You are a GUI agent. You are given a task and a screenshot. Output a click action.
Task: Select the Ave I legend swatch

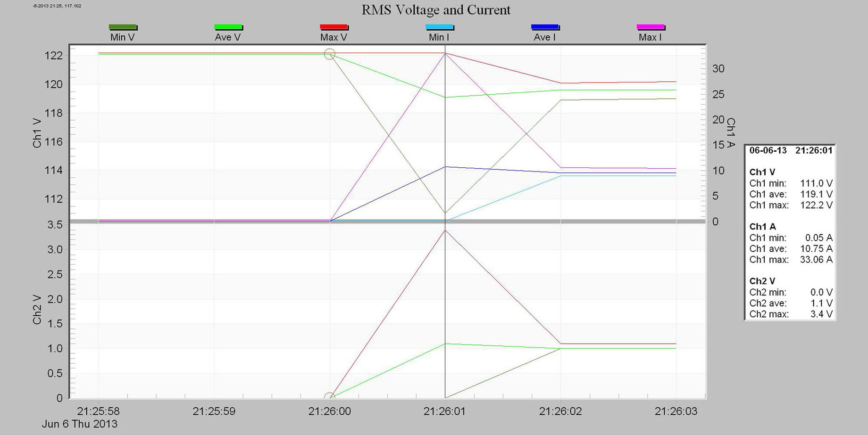tap(545, 27)
